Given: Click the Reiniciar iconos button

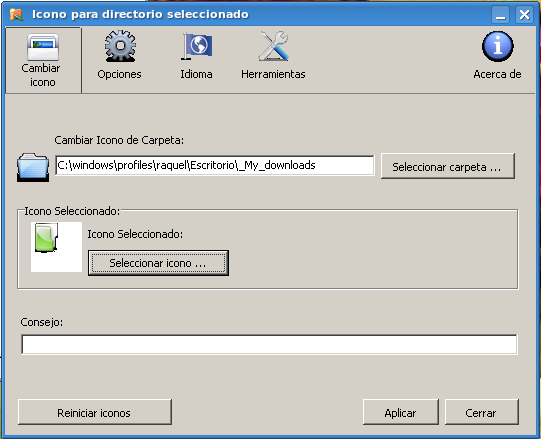Looking at the screenshot, I should (x=95, y=412).
